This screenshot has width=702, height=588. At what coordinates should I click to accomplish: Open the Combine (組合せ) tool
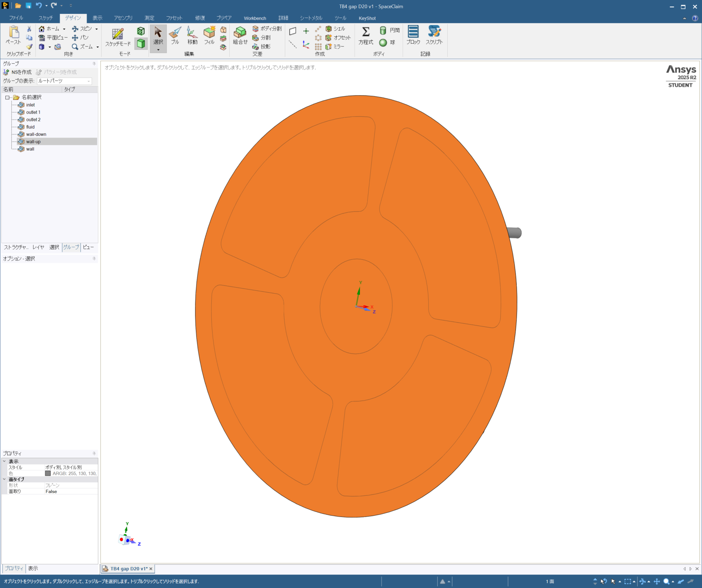click(240, 36)
